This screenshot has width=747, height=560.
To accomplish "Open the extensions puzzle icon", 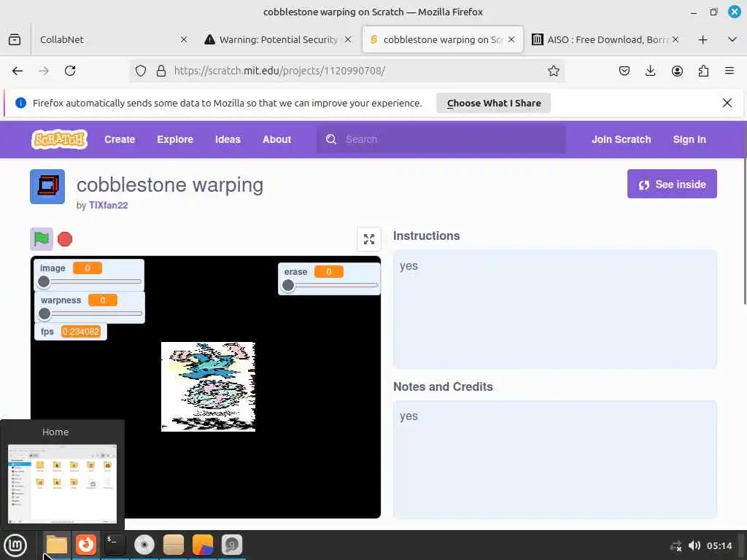I will click(x=703, y=71).
